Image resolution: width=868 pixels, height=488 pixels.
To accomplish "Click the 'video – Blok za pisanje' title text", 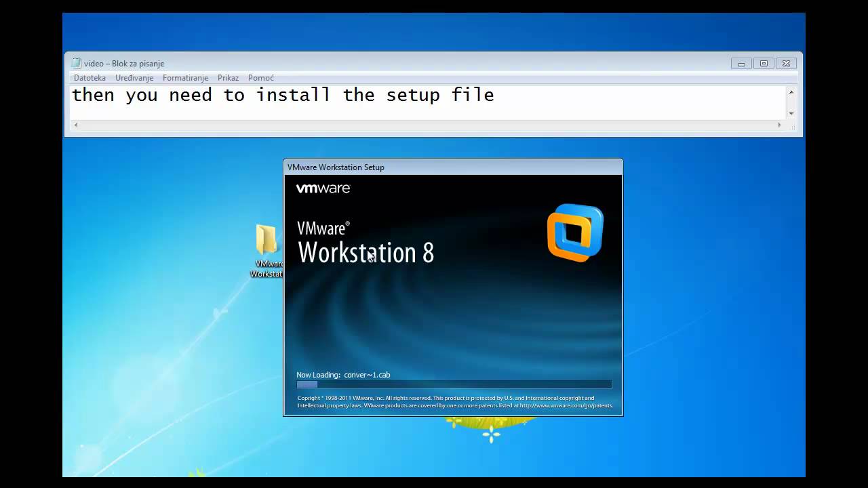I will coord(124,63).
